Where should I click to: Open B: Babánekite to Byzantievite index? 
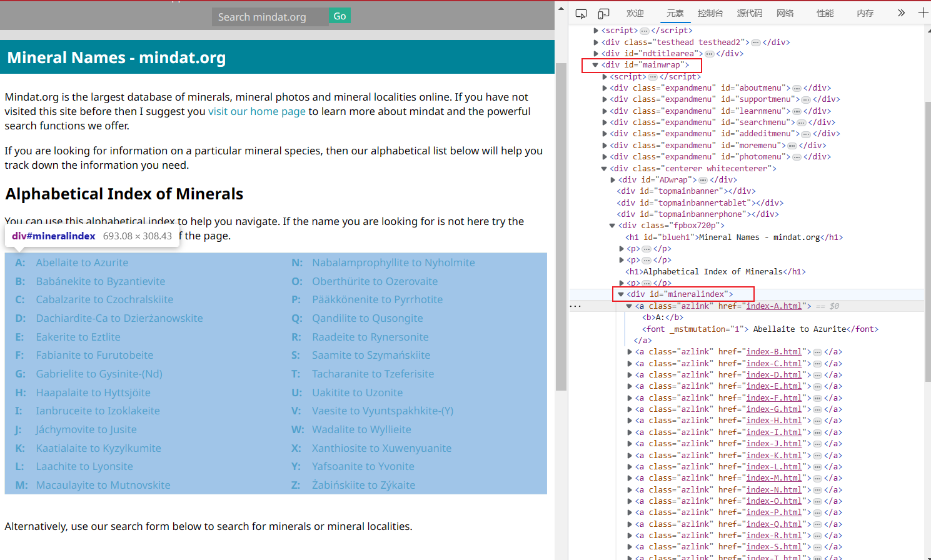point(90,281)
